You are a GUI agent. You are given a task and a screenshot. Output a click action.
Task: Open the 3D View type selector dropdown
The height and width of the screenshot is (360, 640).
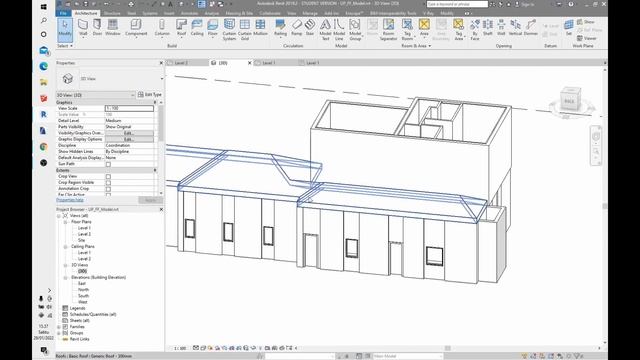[162, 78]
